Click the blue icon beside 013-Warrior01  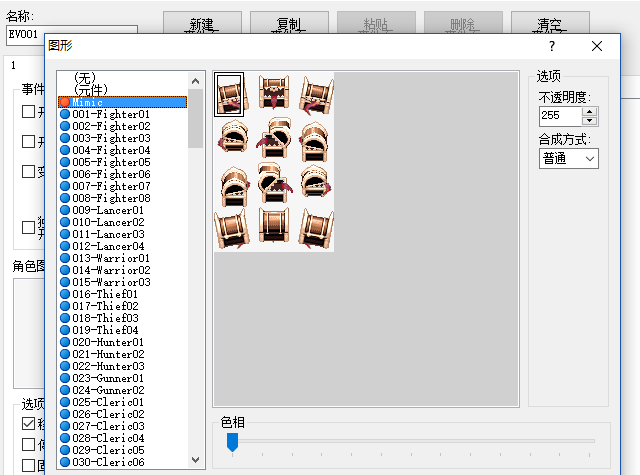65,258
